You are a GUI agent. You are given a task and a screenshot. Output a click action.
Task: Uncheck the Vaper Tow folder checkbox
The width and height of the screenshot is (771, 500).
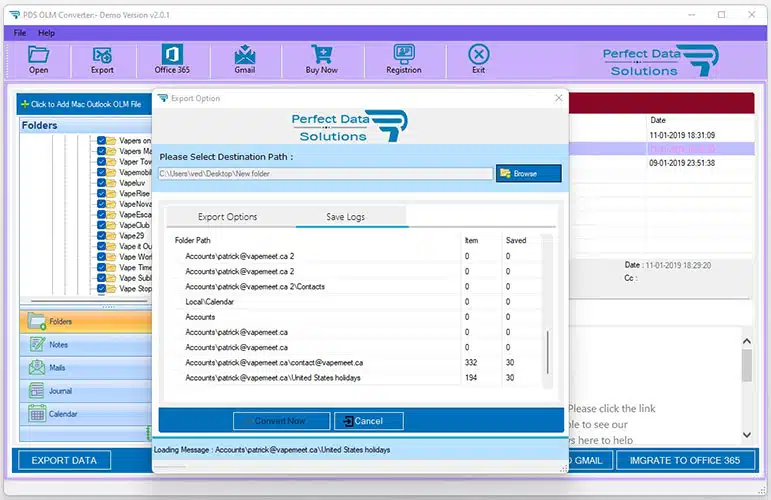point(101,162)
